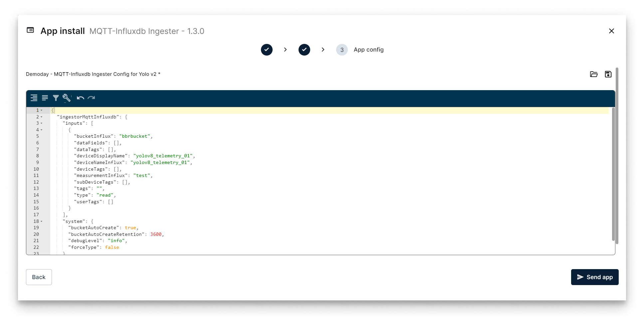Click the compact JSON icon in editor toolbar
This screenshot has height=322, width=644.
45,98
